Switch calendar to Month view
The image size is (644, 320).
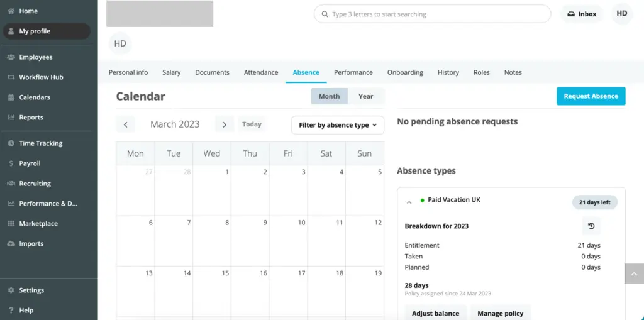tap(329, 96)
